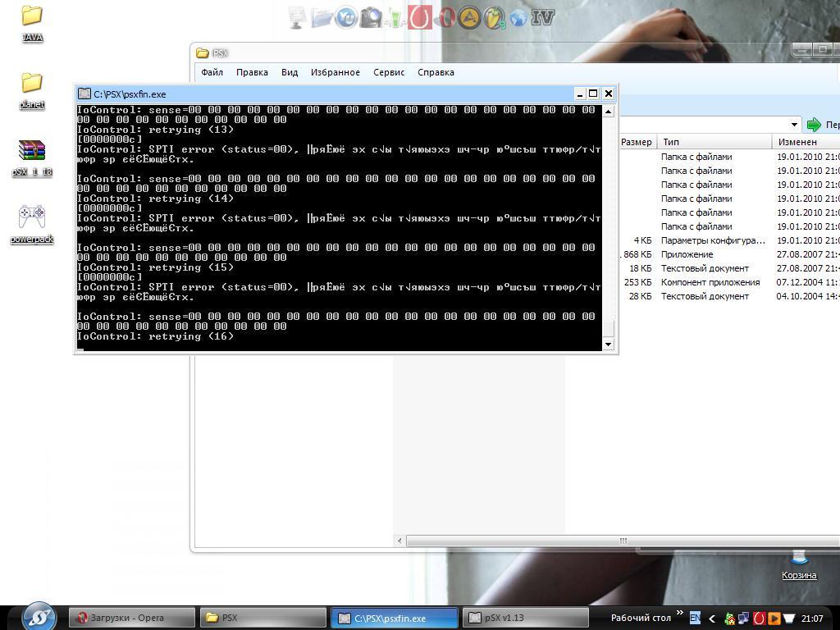Open the JAVA folder on desktop

point(32,16)
